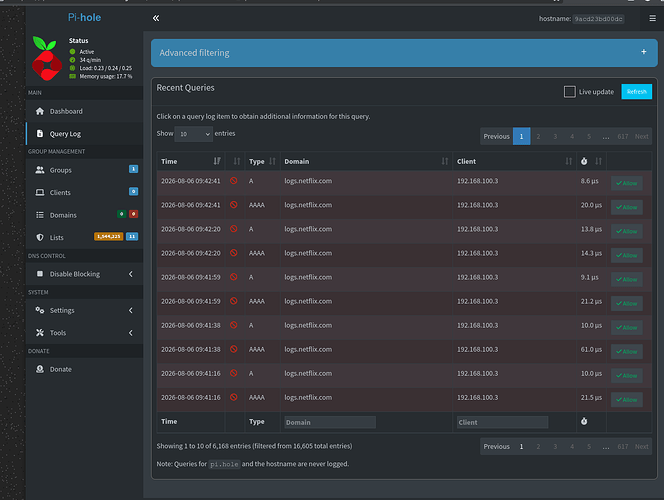
Task: Click Pi-hole title text in header
Action: (x=84, y=17)
